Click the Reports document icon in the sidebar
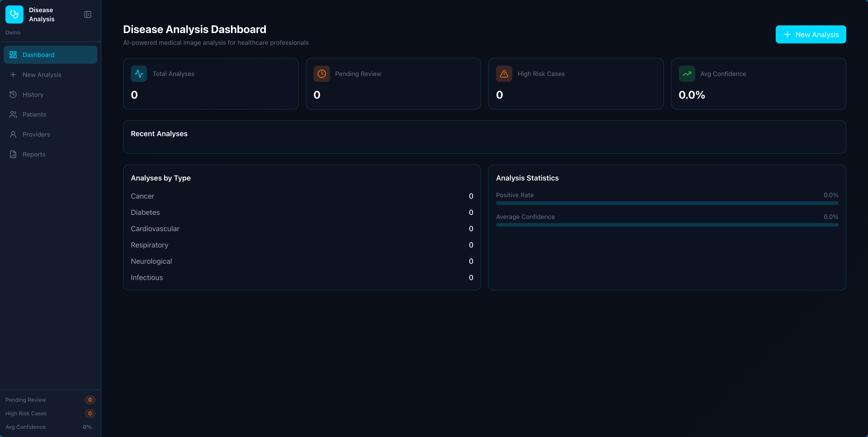This screenshot has width=868, height=437. pos(13,154)
